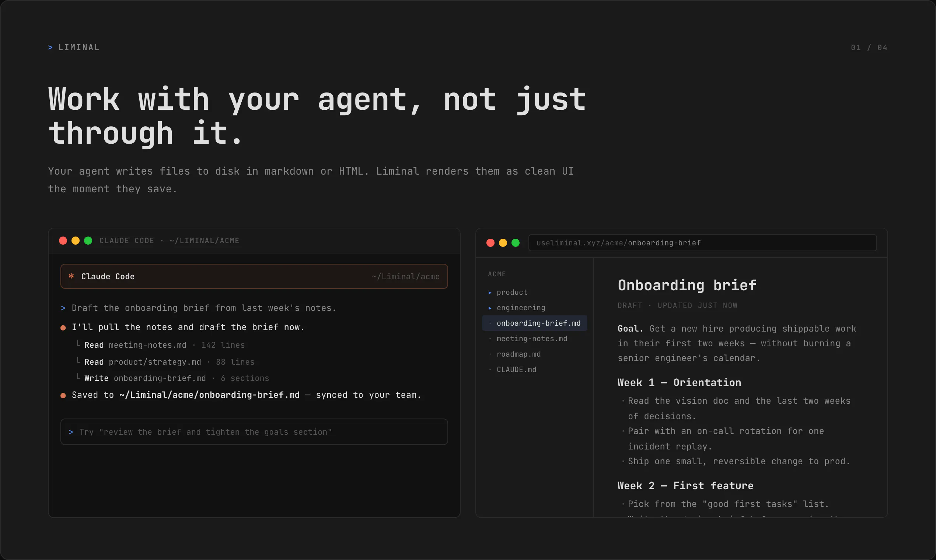936x560 pixels.
Task: Close the Claude Code terminal window (red dot)
Action: (63, 241)
